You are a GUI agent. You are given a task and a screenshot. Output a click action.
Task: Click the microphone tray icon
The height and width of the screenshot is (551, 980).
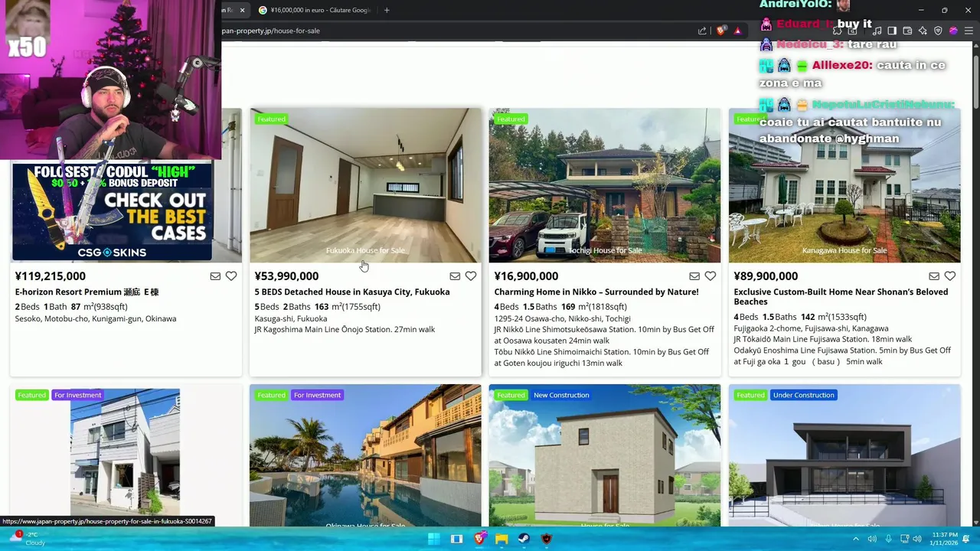[888, 539]
